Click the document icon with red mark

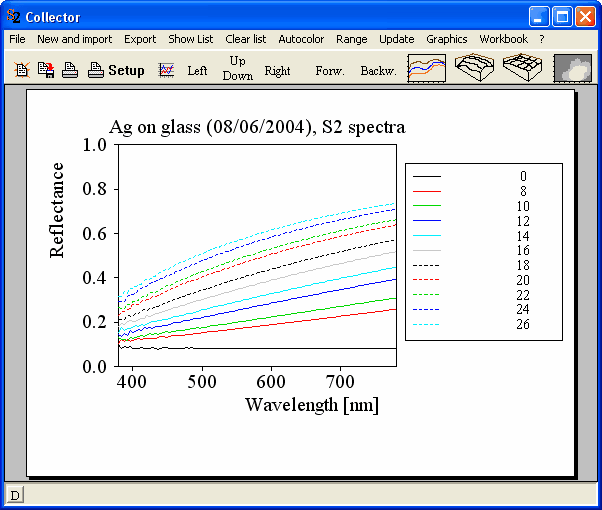tap(45, 70)
